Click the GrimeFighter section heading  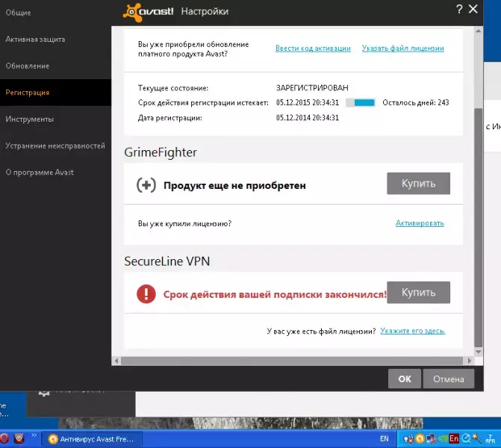[x=161, y=152]
